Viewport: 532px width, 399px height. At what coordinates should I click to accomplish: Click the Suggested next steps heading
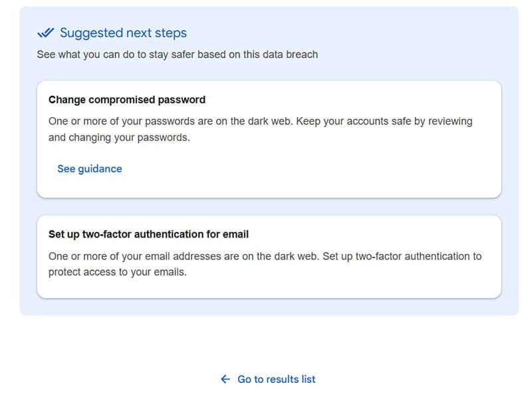point(123,33)
